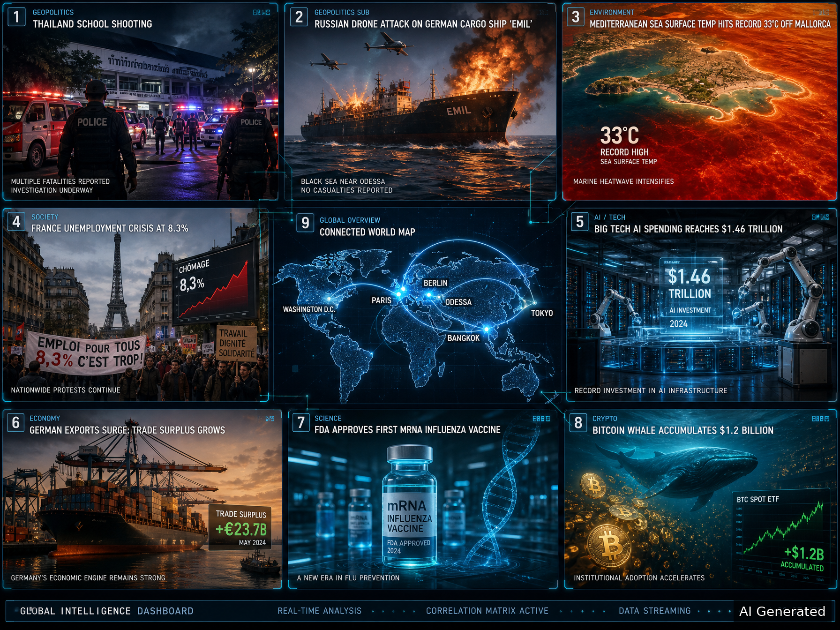This screenshot has height=630, width=840.
Task: Select the SCIENCE category label
Action: pyautogui.click(x=328, y=419)
